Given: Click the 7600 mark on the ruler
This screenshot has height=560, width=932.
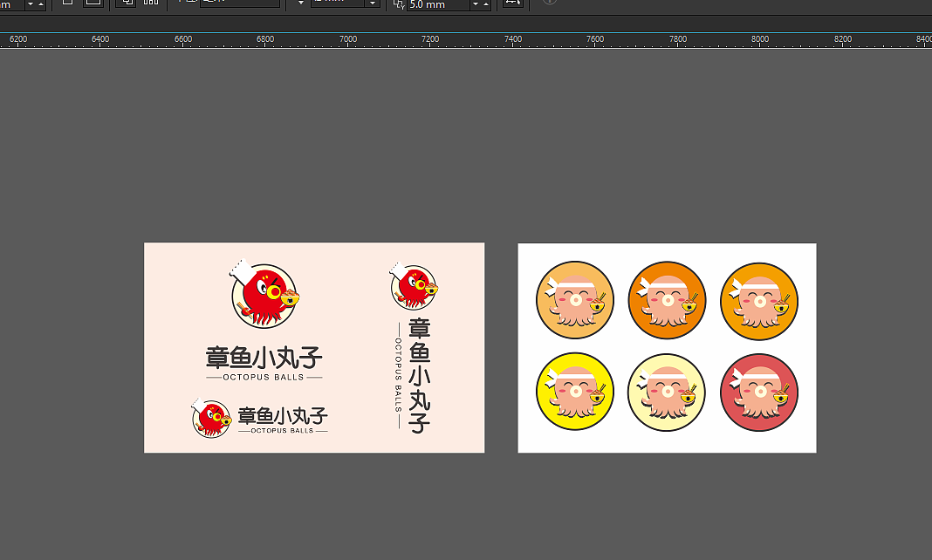Looking at the screenshot, I should 595,39.
